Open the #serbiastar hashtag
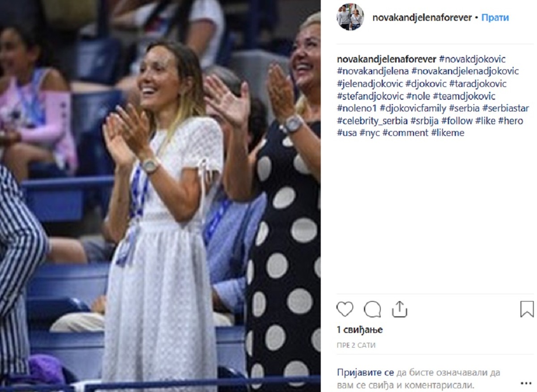 pyautogui.click(x=505, y=108)
